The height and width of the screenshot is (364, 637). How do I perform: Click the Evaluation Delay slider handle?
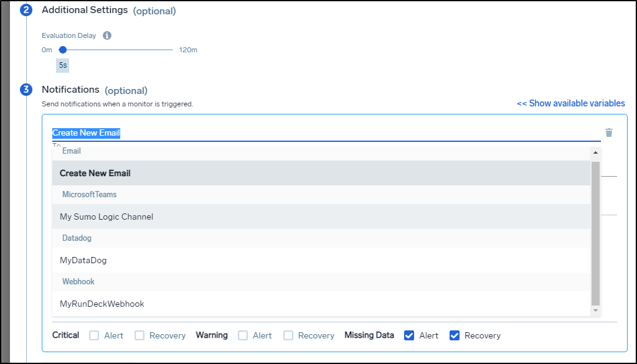[x=62, y=50]
